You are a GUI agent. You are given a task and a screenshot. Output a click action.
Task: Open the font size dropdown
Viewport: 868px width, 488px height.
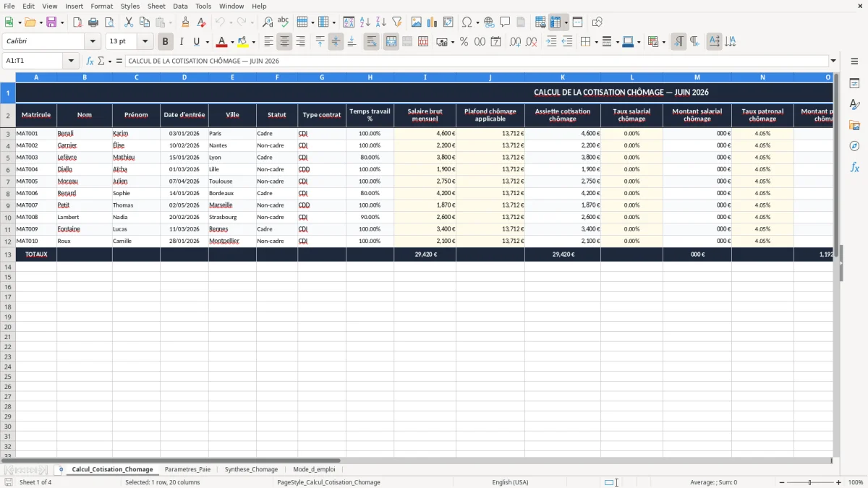[x=145, y=42]
